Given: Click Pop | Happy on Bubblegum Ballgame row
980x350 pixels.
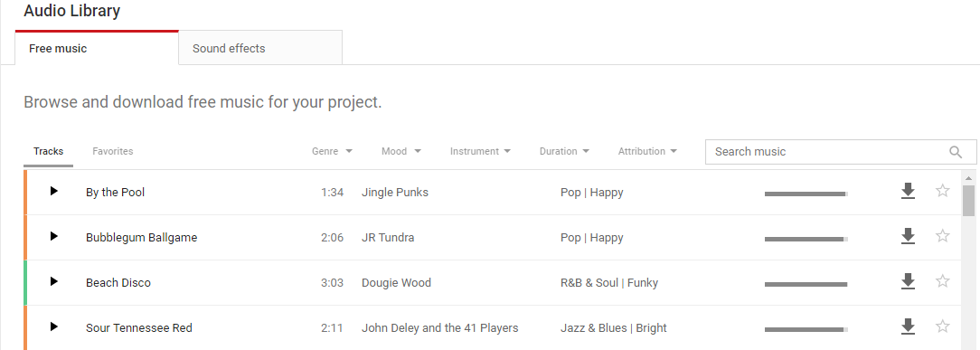Looking at the screenshot, I should [x=592, y=238].
